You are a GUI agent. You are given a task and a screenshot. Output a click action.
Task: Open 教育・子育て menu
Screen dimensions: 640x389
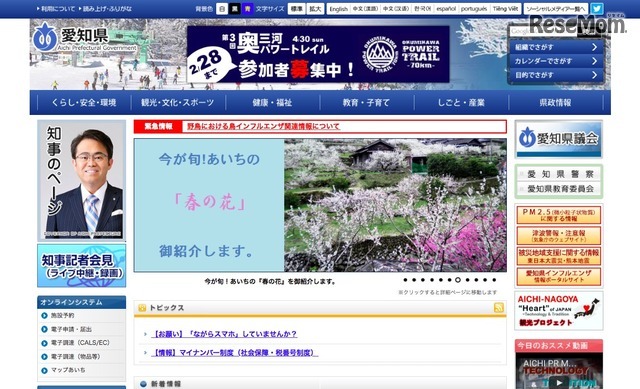pyautogui.click(x=367, y=102)
